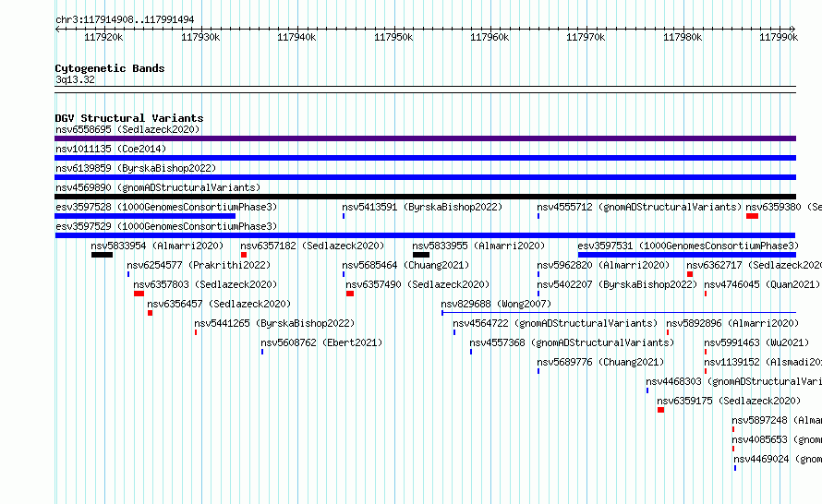Select nsv5892896 (Almarri2020) label

[x=732, y=323]
